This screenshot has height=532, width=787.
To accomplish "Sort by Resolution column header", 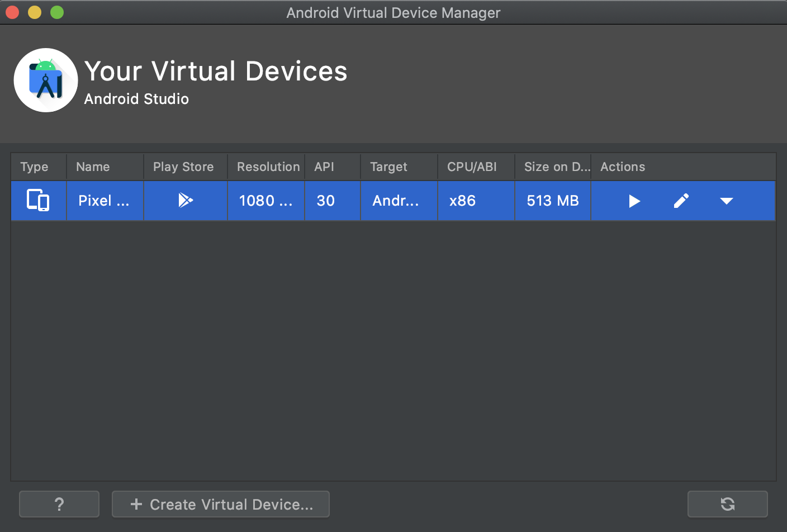I will pyautogui.click(x=266, y=167).
